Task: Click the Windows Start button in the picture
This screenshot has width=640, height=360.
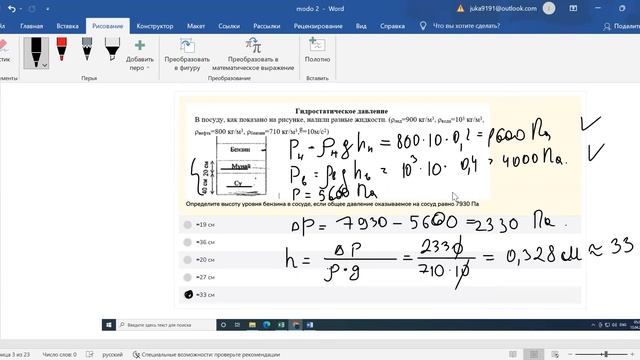Action: pos(109,325)
